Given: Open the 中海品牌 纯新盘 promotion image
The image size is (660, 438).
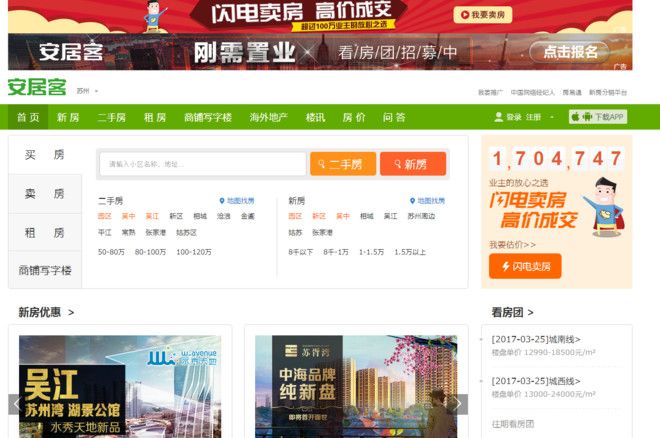Looking at the screenshot, I should click(356, 387).
